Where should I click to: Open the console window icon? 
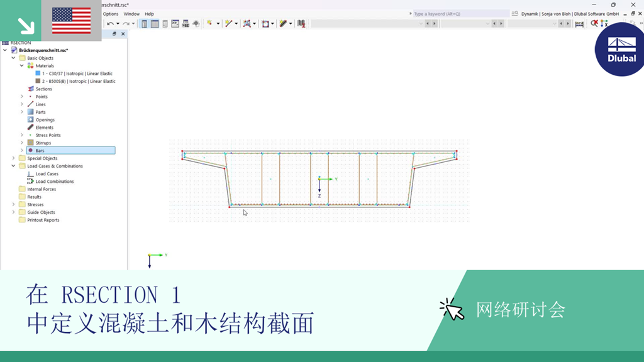tap(175, 24)
